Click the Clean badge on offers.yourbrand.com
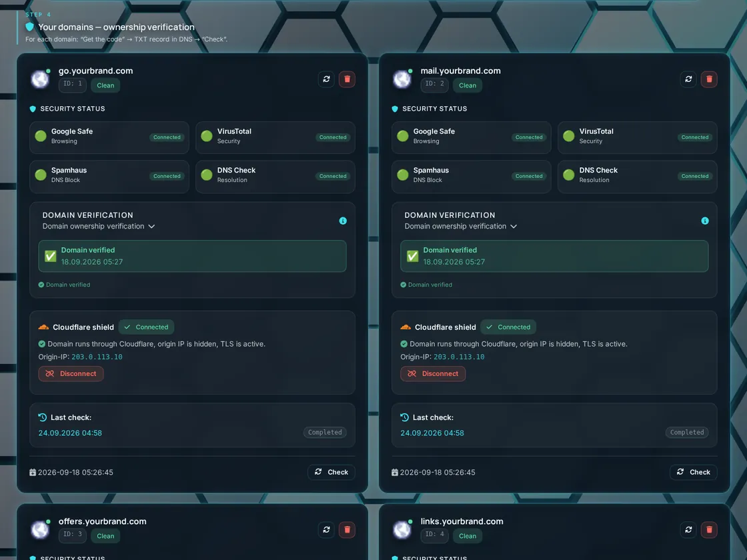This screenshot has height=560, width=747. 105,536
